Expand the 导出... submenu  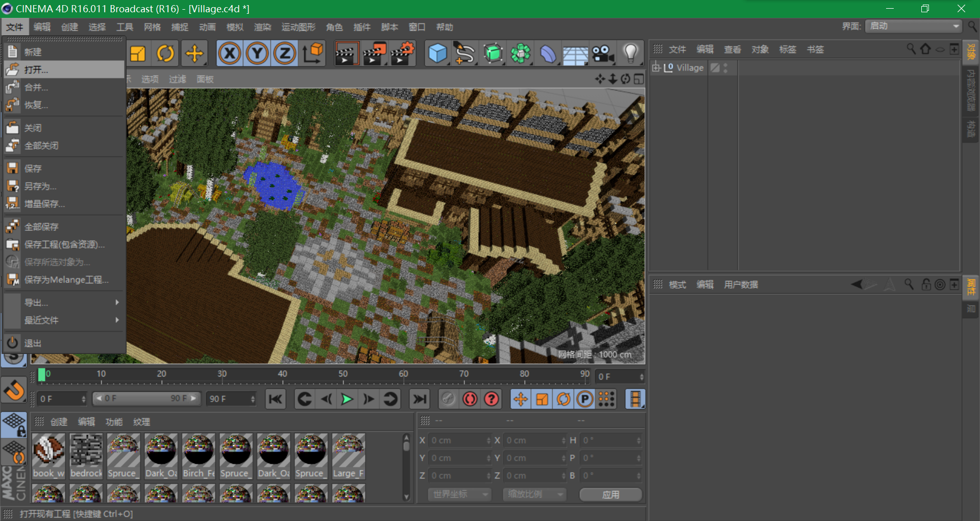tap(64, 302)
